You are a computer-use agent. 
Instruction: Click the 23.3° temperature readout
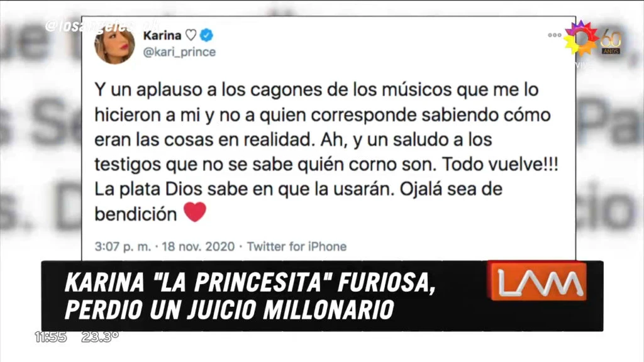[100, 337]
